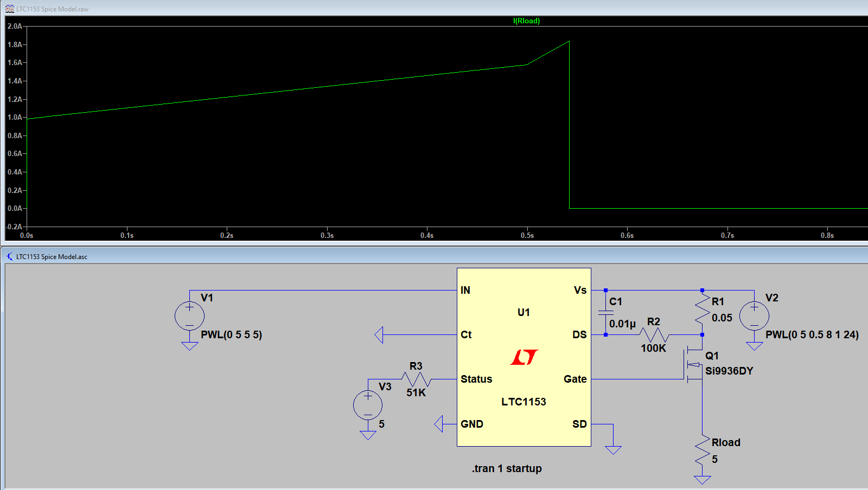The width and height of the screenshot is (868, 490).
Task: Click the waveform .raw window title icon
Action: [x=10, y=9]
